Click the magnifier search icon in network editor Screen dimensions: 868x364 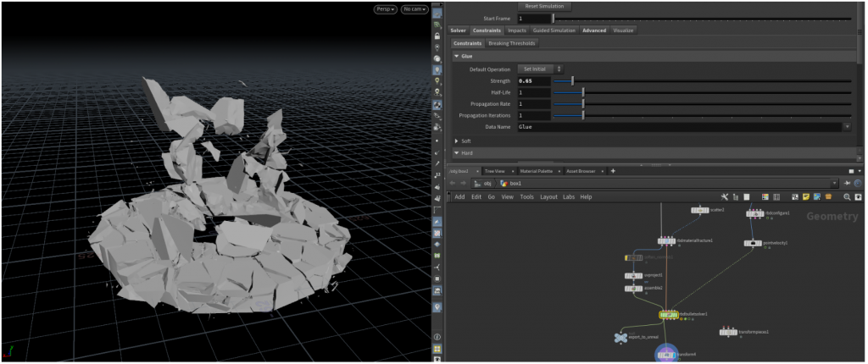(x=847, y=197)
